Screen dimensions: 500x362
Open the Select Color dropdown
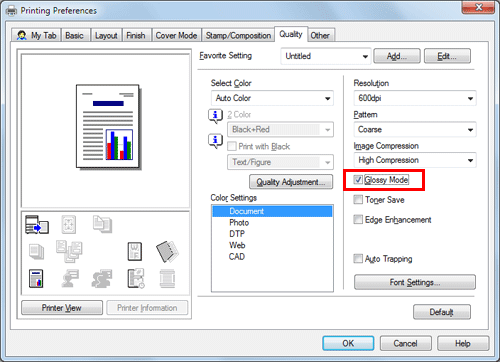tap(272, 98)
